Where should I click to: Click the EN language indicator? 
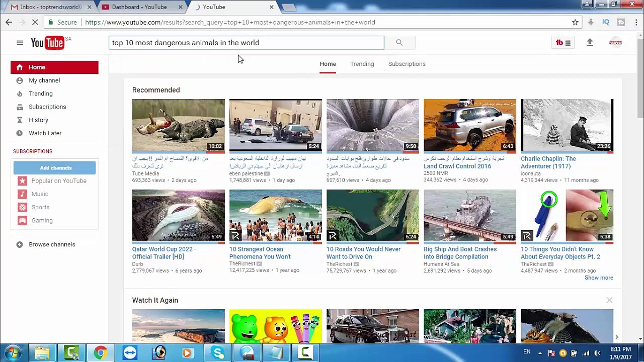527,352
